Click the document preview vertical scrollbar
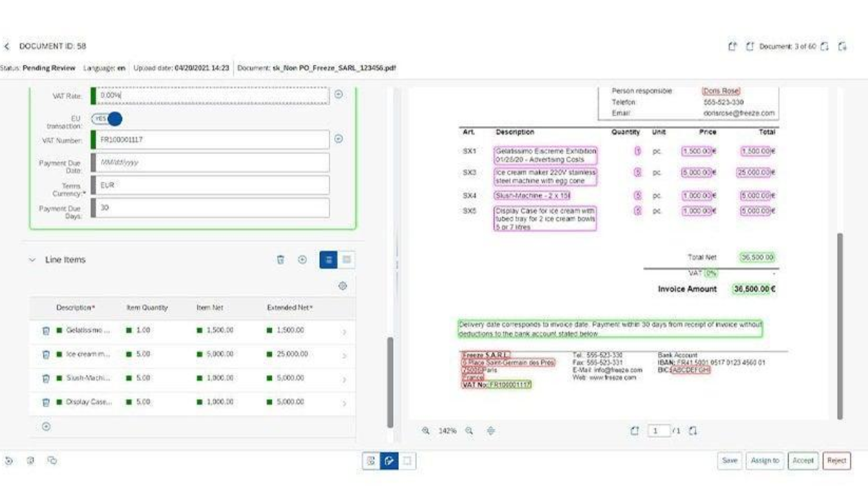 click(x=840, y=325)
